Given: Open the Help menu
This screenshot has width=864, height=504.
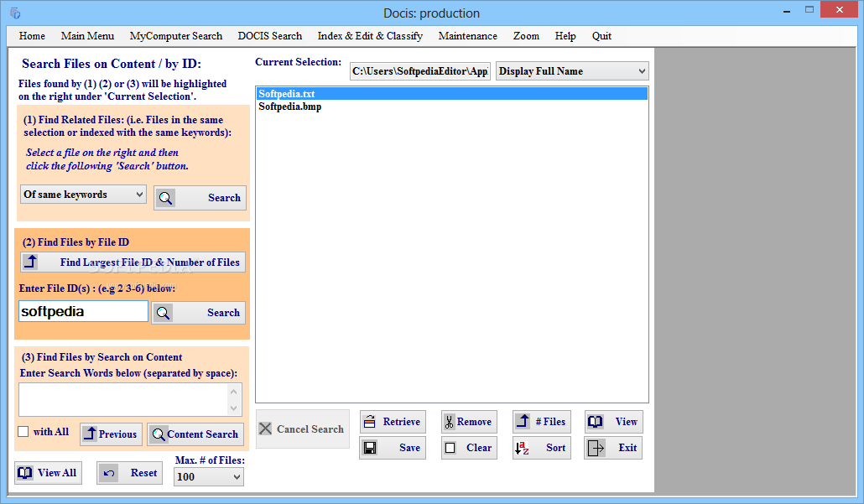Looking at the screenshot, I should click(565, 36).
